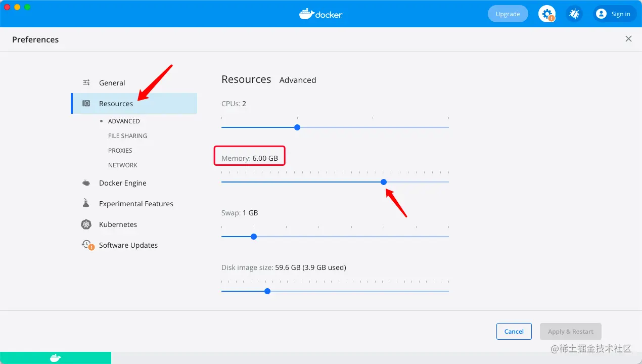This screenshot has width=642, height=364.
Task: Click the 'Resources' page heading
Action: (x=246, y=79)
